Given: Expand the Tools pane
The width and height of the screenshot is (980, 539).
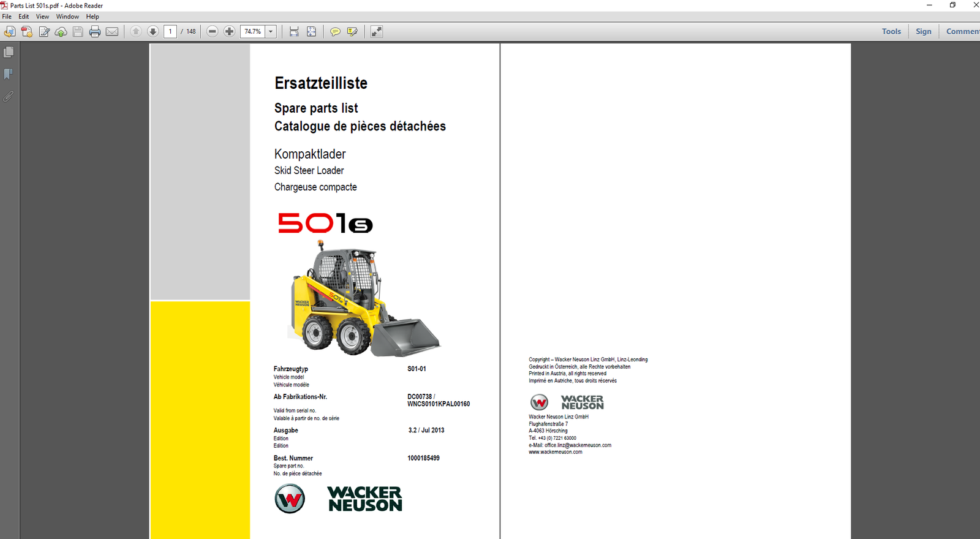Looking at the screenshot, I should tap(891, 32).
